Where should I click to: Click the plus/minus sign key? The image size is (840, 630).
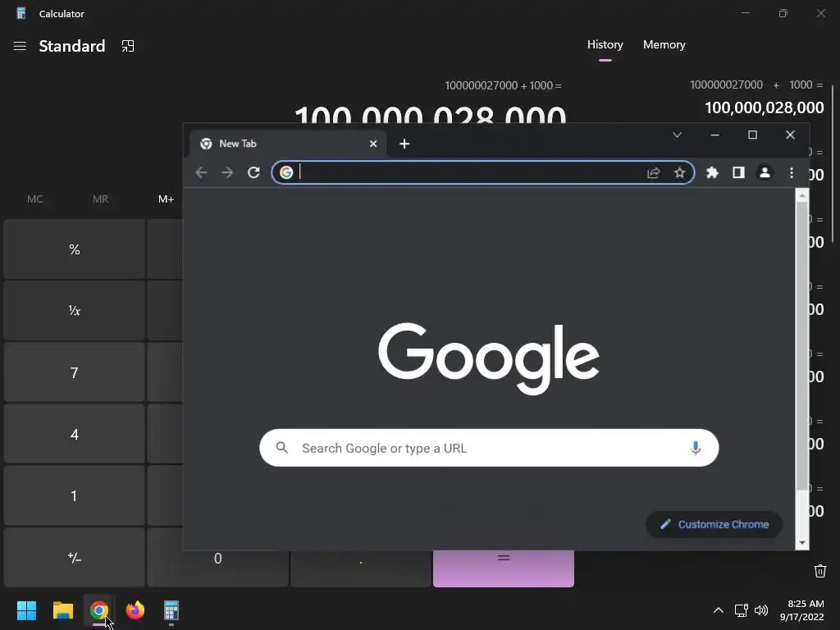tap(75, 558)
